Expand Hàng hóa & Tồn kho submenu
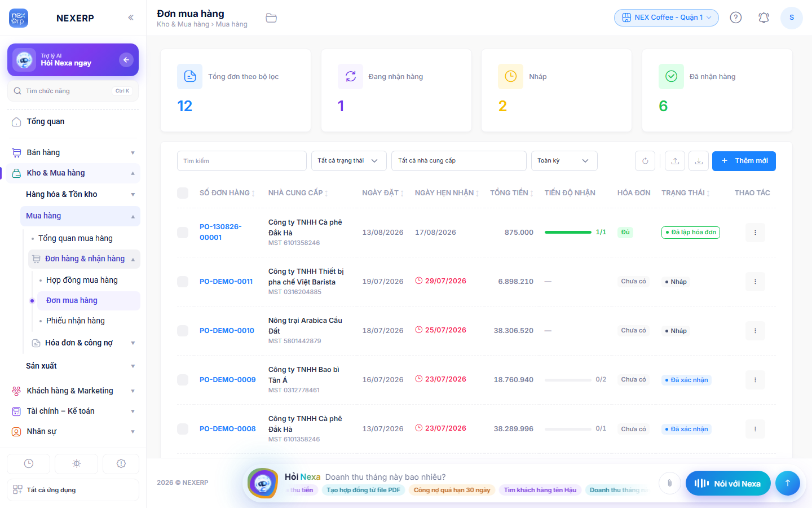The height and width of the screenshot is (508, 812). 80,194
